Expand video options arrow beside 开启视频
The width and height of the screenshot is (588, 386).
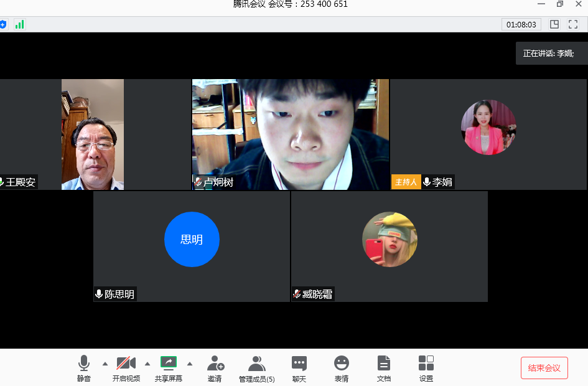(147, 364)
